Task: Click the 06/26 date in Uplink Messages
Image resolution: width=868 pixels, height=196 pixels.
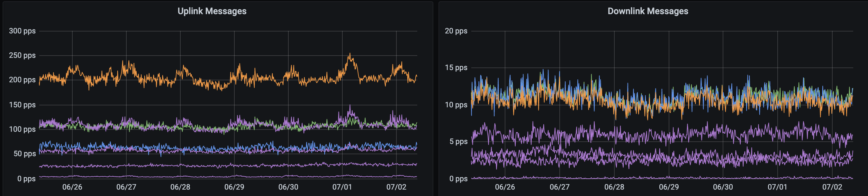Action: 72,187
